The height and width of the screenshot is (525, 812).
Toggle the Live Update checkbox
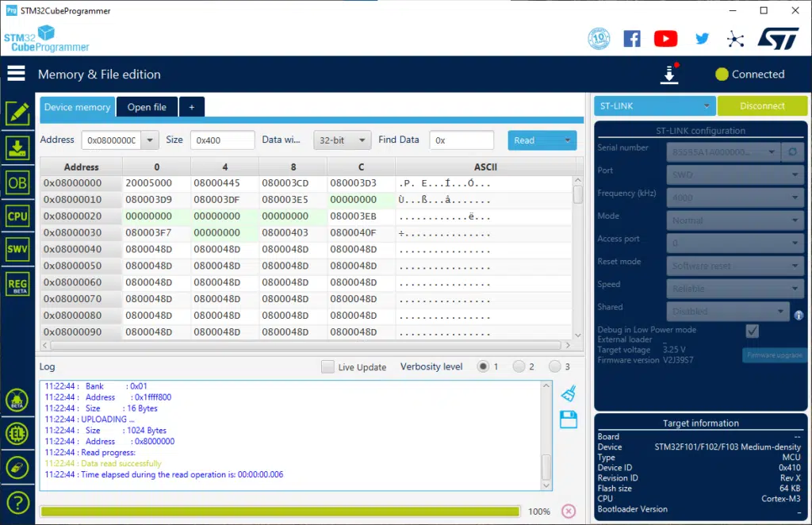(x=327, y=367)
